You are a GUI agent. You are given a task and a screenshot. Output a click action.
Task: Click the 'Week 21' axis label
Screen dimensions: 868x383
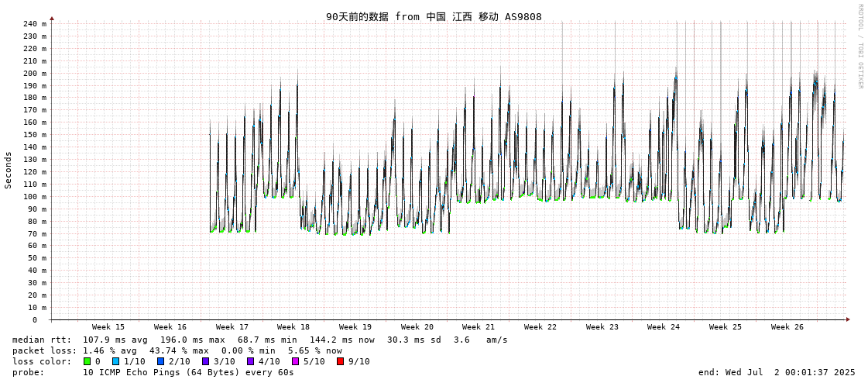(479, 327)
